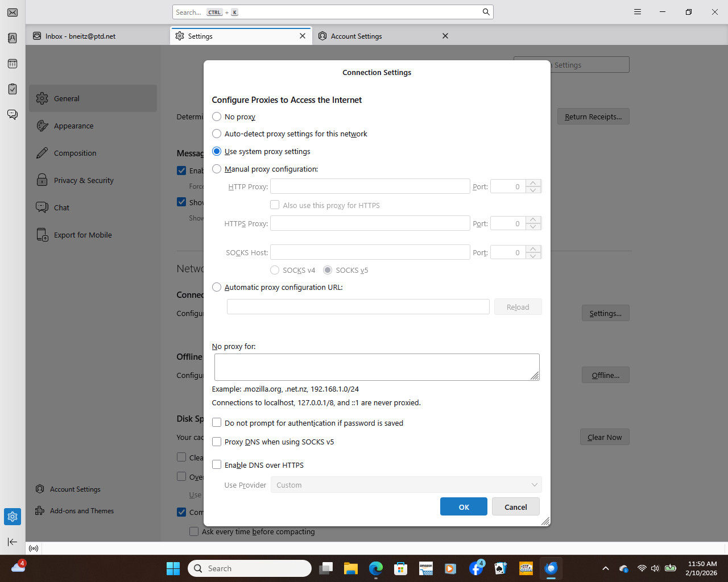The height and width of the screenshot is (582, 728).
Task: Open the Calendar space icon
Action: 13,64
